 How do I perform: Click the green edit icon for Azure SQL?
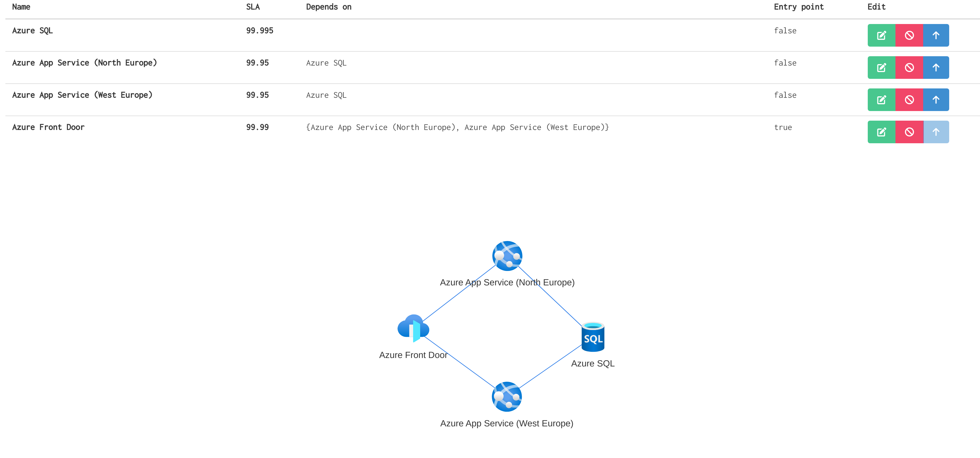click(881, 35)
